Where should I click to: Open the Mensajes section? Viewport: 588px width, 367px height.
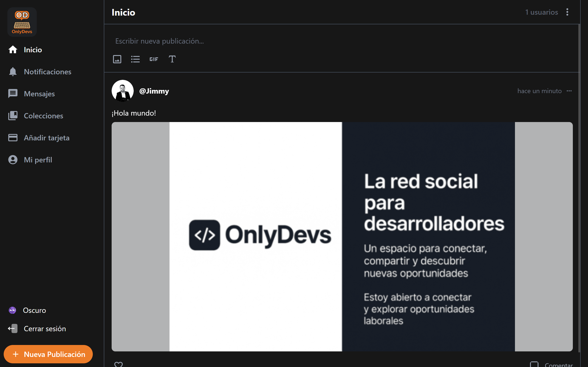point(39,94)
